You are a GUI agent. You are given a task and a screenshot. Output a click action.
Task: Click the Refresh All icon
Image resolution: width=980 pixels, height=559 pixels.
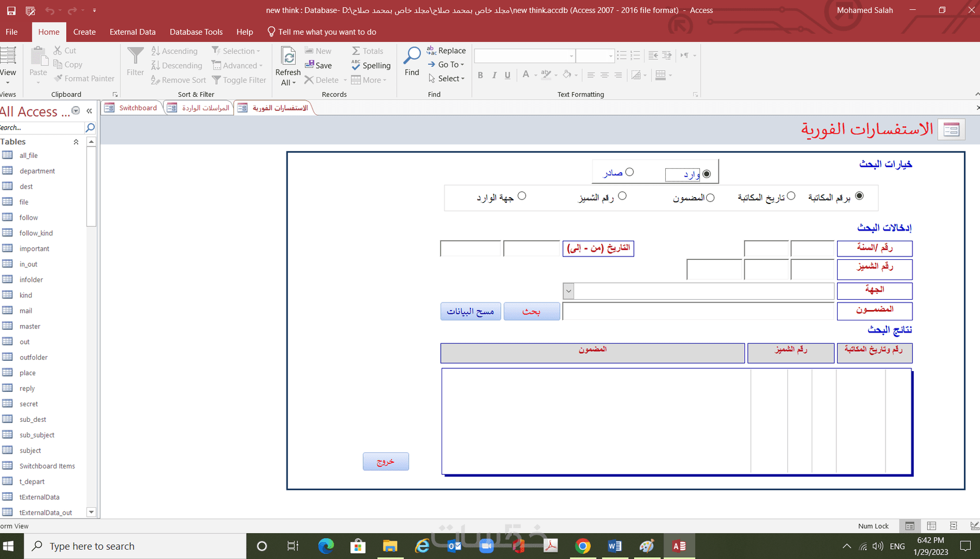(288, 56)
